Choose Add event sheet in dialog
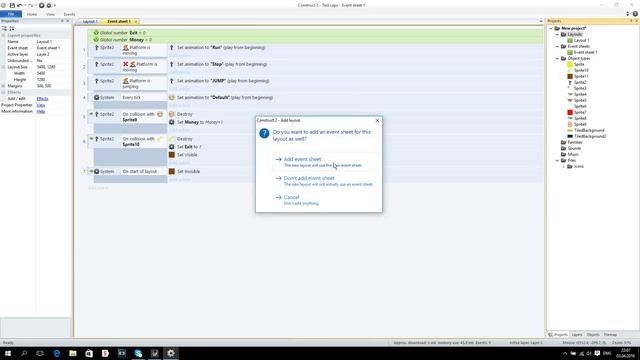The height and width of the screenshot is (360, 640). [325, 162]
